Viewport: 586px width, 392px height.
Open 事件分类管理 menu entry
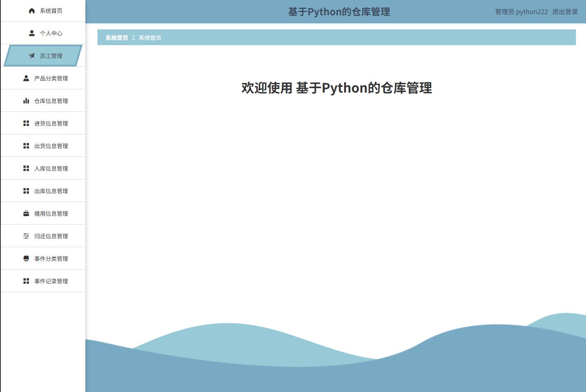click(43, 258)
